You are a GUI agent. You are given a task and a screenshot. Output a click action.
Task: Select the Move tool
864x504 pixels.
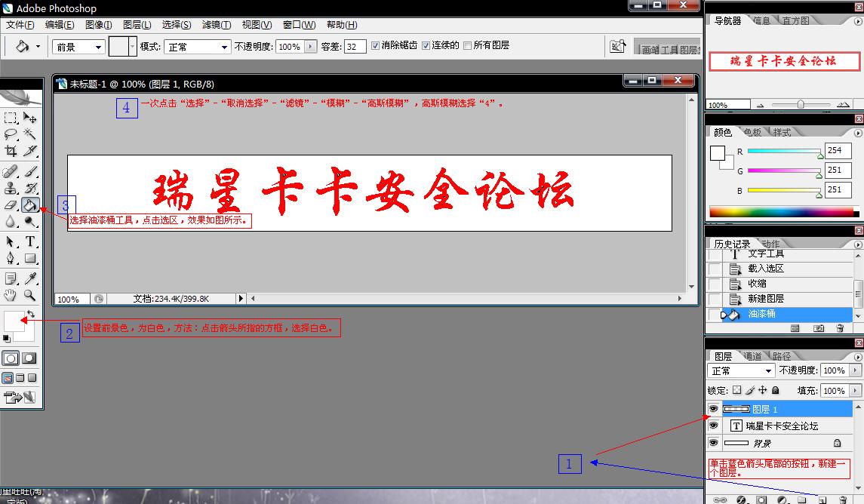[x=29, y=118]
